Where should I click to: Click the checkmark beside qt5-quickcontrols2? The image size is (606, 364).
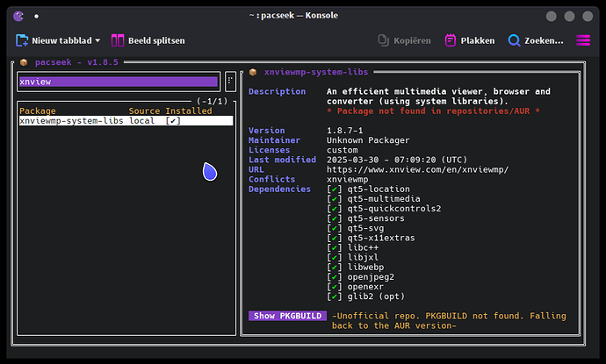335,209
